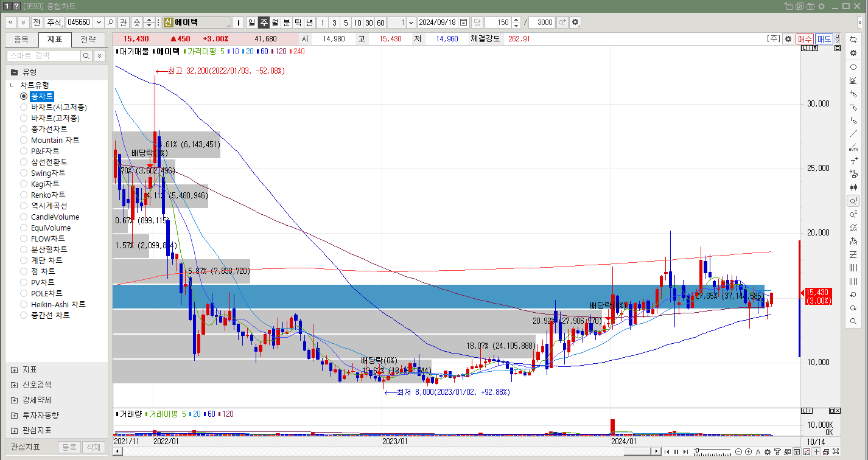Screen dimensions: 868x460
Task: Open price header gear settings next to 매수
Action: click(788, 38)
